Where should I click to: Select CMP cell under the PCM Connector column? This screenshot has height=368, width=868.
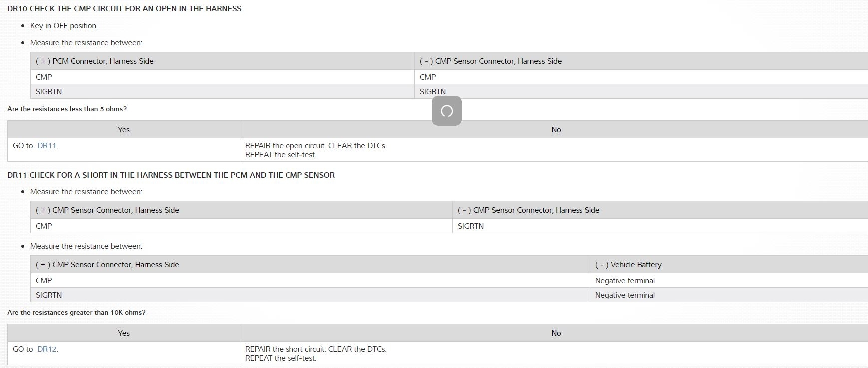(44, 77)
